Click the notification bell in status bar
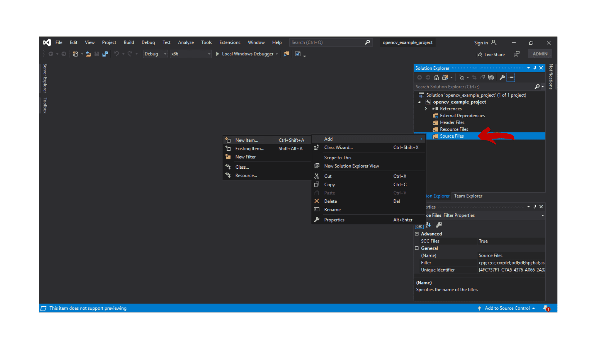 pos(546,308)
